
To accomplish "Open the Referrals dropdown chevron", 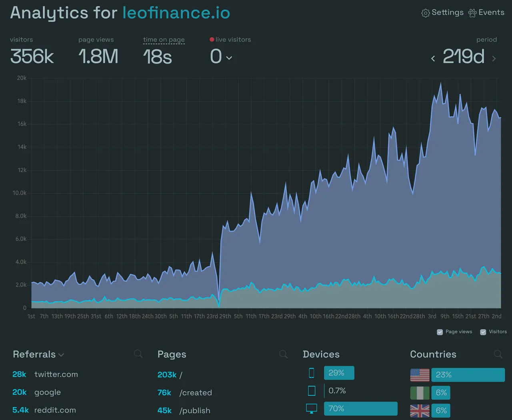I will [61, 355].
